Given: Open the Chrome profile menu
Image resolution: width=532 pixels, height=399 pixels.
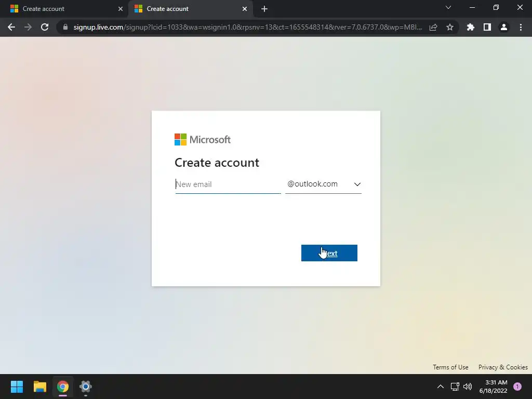Looking at the screenshot, I should (504, 27).
